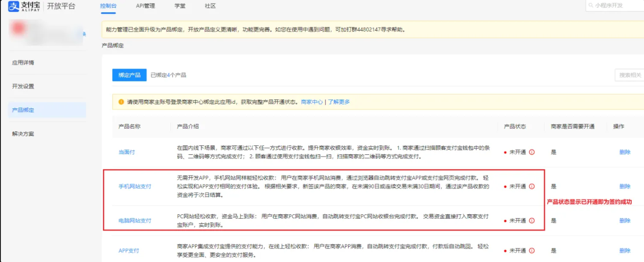The width and height of the screenshot is (644, 262).
Task: Click 未开通 status in APP支付 row
Action: click(x=518, y=251)
